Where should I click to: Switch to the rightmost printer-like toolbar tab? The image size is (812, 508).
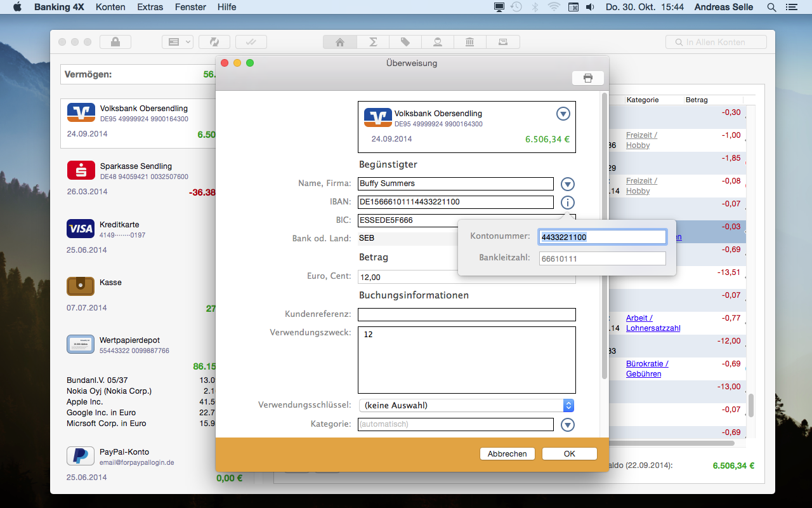pos(503,42)
